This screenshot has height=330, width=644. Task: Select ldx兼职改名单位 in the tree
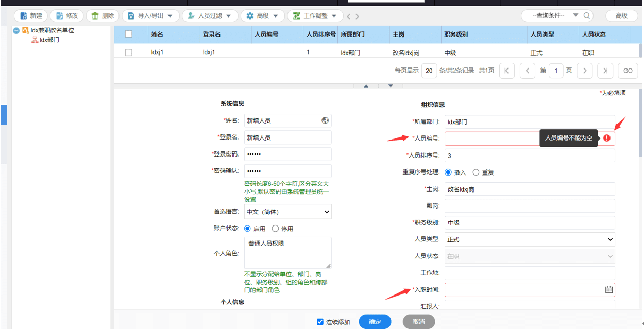pyautogui.click(x=52, y=30)
